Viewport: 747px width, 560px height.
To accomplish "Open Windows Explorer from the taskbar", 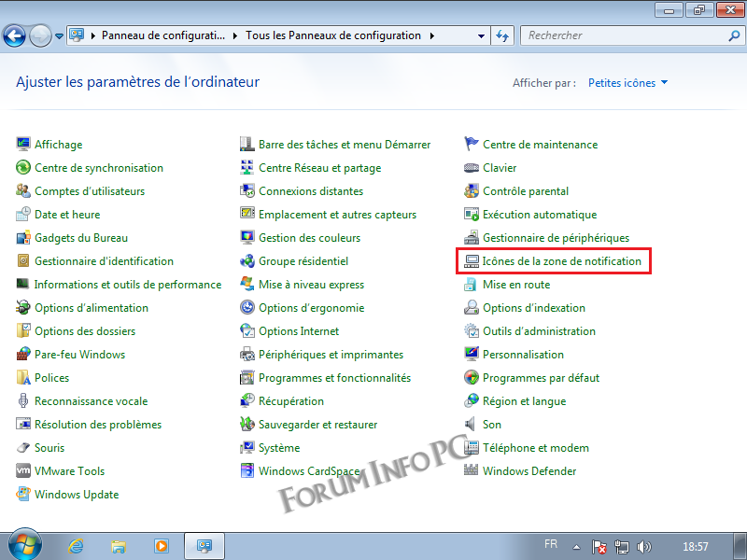I will 119,546.
